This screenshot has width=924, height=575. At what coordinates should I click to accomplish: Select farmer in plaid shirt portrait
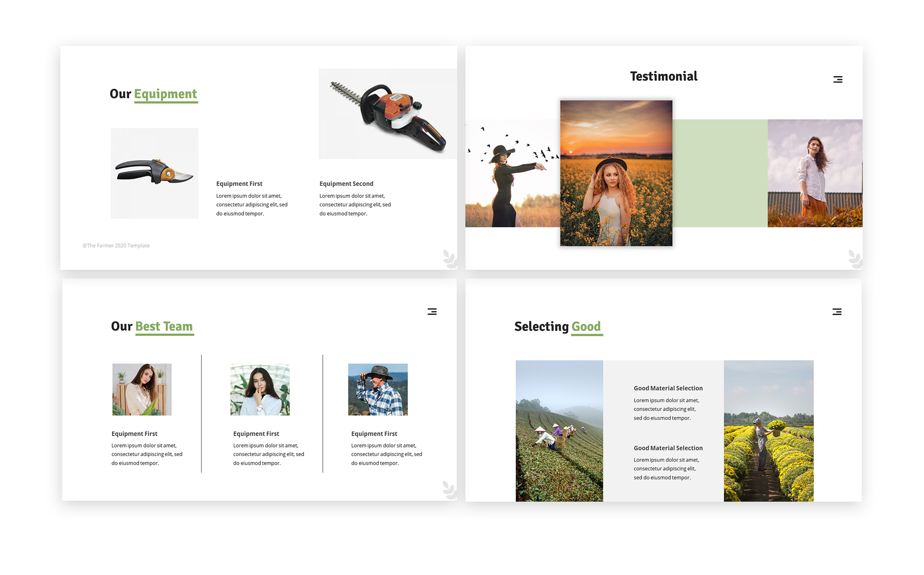tap(378, 390)
